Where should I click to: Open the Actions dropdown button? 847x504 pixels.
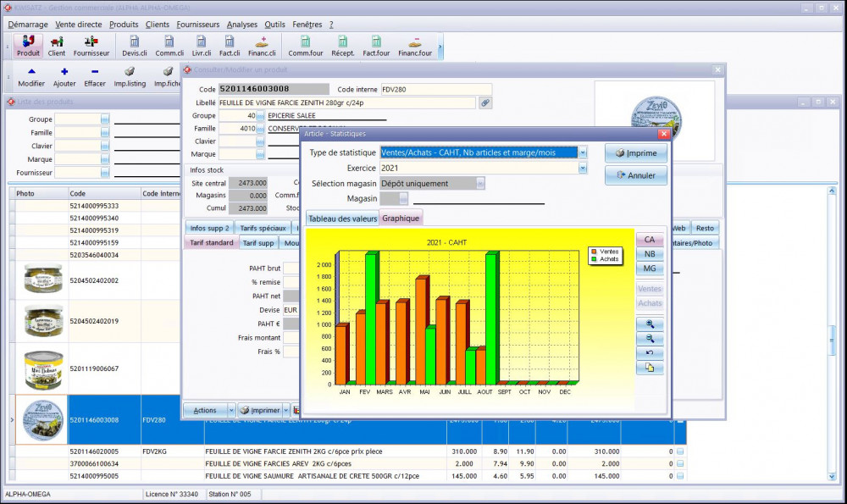(x=209, y=410)
